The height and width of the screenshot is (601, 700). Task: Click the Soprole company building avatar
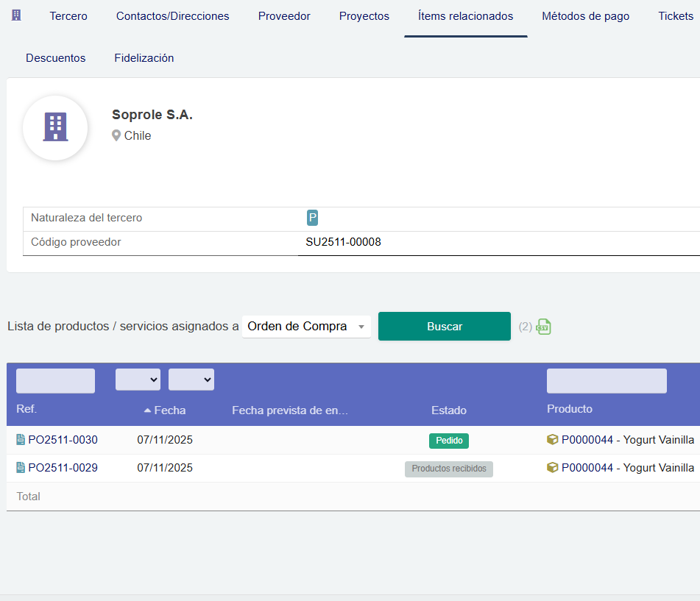click(x=55, y=128)
